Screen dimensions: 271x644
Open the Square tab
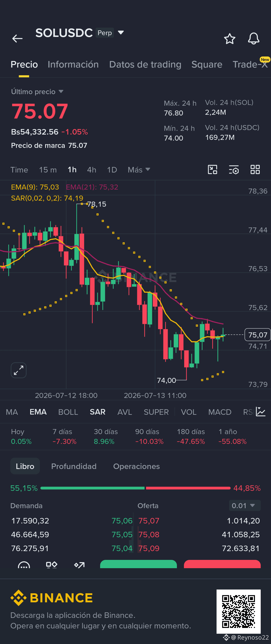click(207, 65)
